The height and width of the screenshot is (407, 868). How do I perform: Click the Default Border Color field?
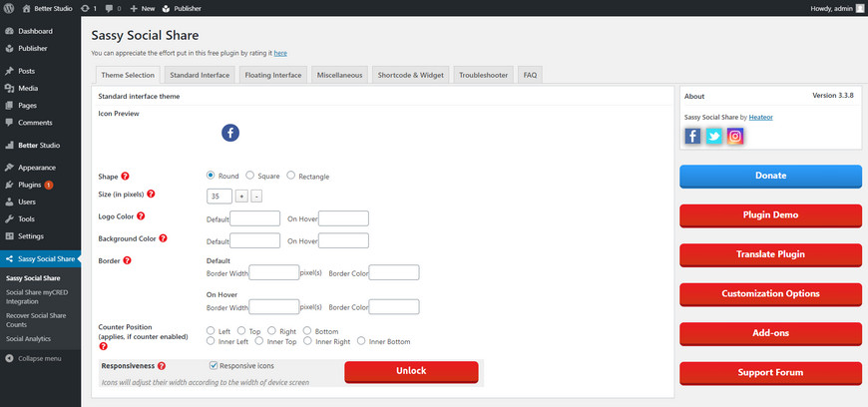(x=393, y=272)
